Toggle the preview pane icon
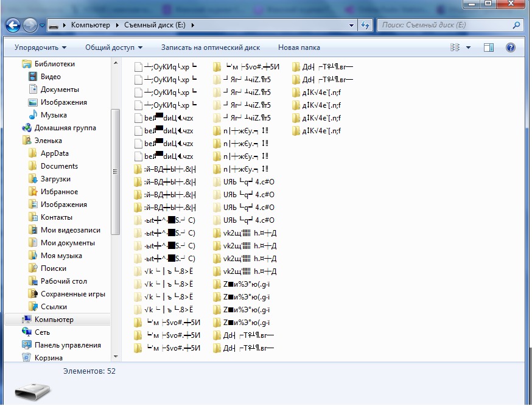This screenshot has height=406, width=532. click(488, 47)
